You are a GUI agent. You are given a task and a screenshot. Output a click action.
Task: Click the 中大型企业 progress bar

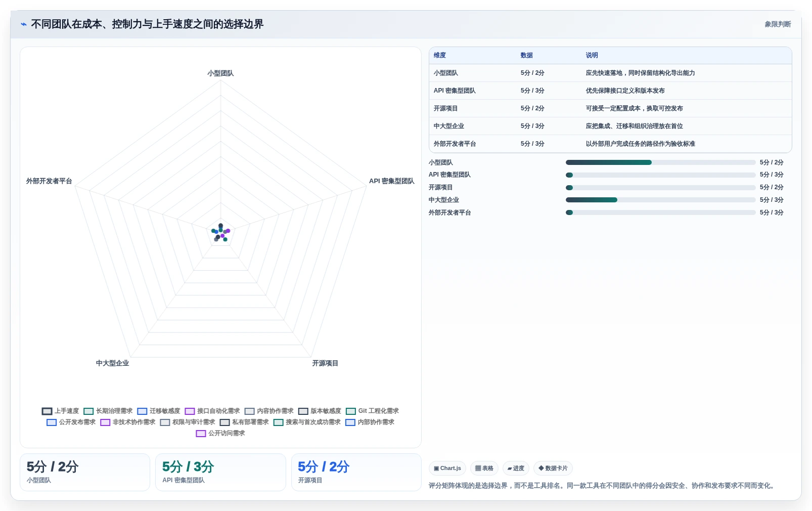(660, 200)
